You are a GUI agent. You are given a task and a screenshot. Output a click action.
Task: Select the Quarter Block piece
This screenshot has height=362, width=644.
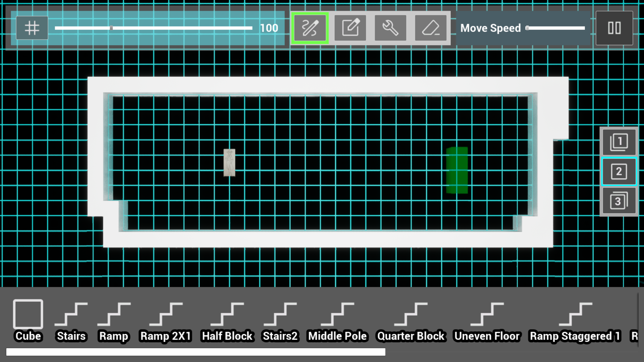click(x=411, y=315)
